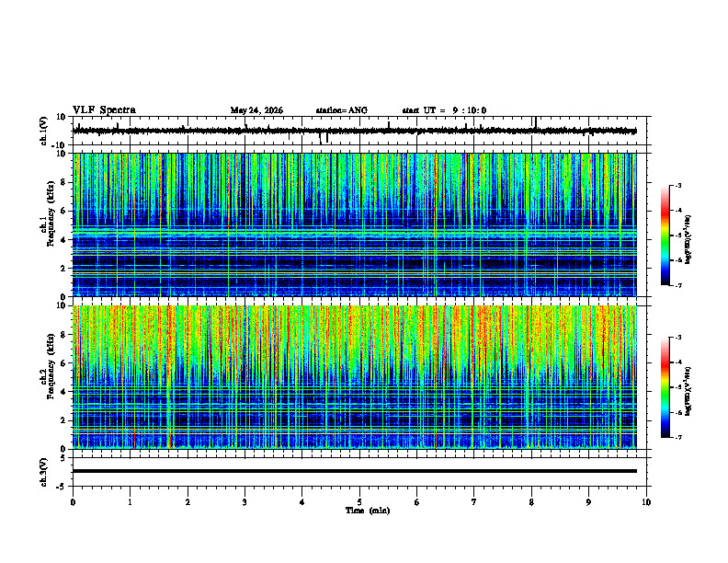Click the "station=ANG" header text
Screen dimensions: 728x563
tap(341, 110)
